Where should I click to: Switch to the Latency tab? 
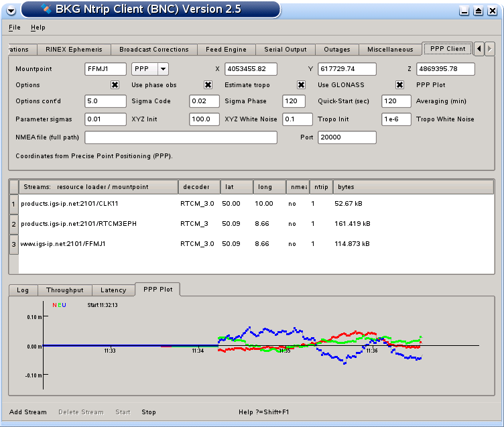(113, 290)
